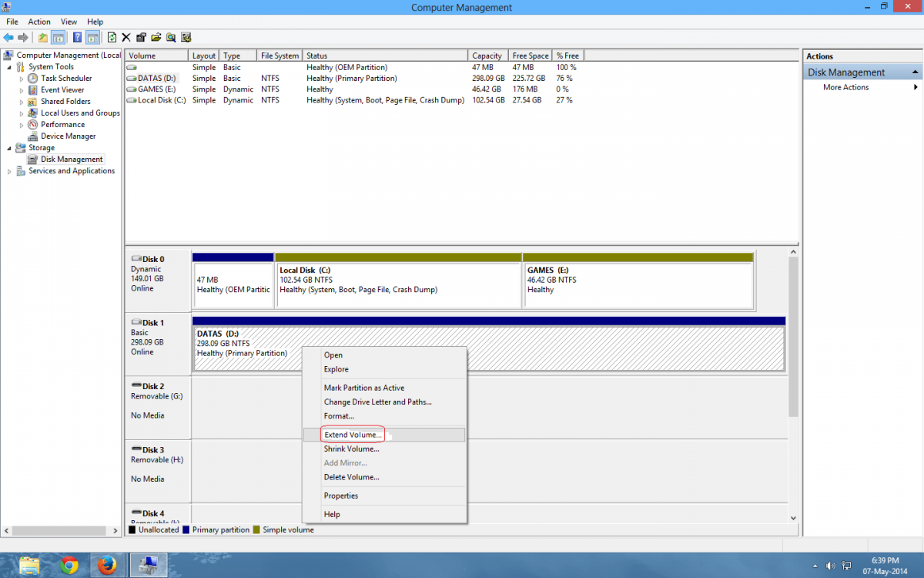Screen dimensions: 924x578
Task: Open Properties via the toolbar icon
Action: pos(141,37)
